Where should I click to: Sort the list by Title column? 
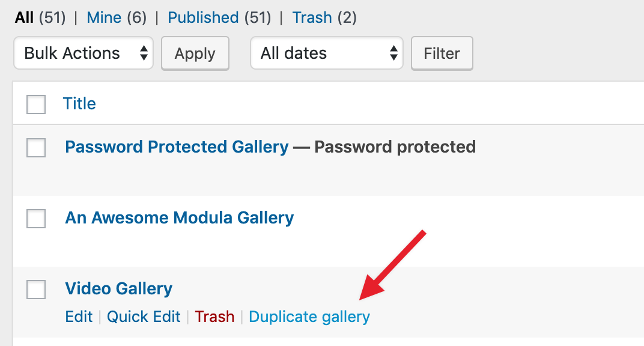79,103
